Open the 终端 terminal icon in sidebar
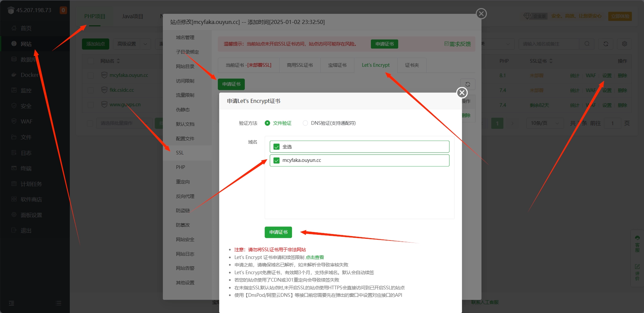 (14, 168)
